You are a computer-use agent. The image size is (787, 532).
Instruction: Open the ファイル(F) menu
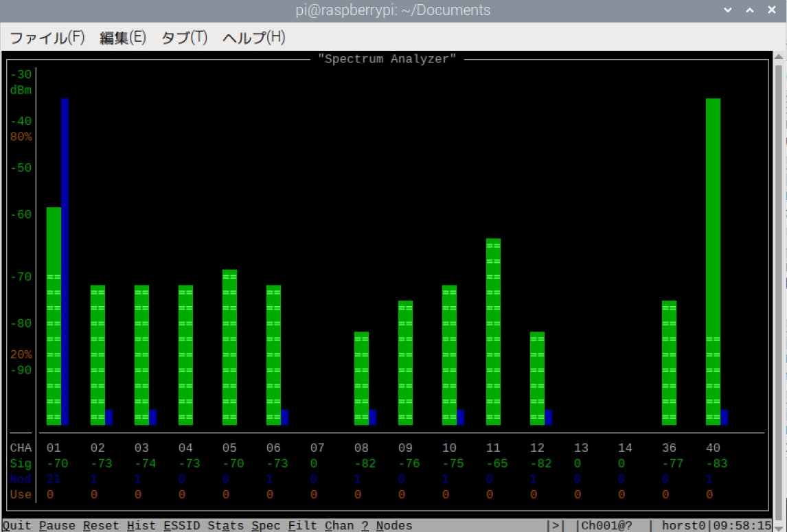[47, 37]
